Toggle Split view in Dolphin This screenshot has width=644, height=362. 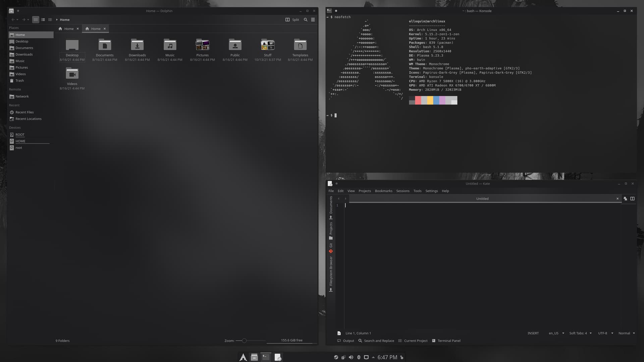(292, 20)
